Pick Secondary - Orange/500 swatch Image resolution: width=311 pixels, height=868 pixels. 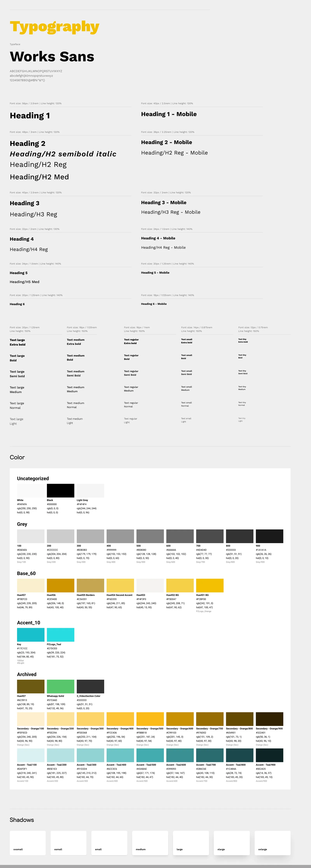coord(150,719)
